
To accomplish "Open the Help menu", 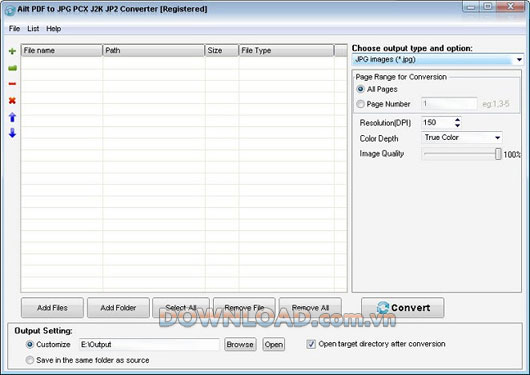I will [54, 29].
